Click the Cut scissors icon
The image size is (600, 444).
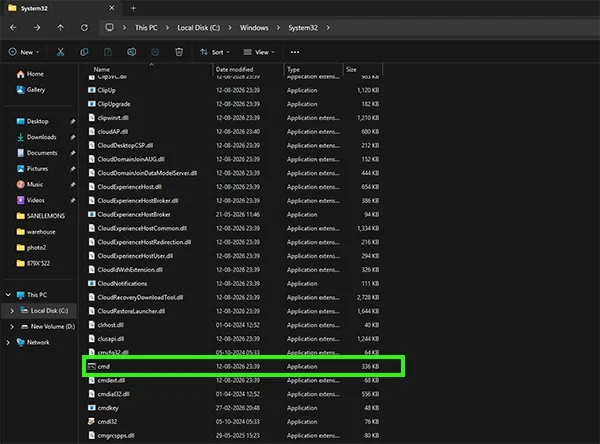pyautogui.click(x=60, y=52)
